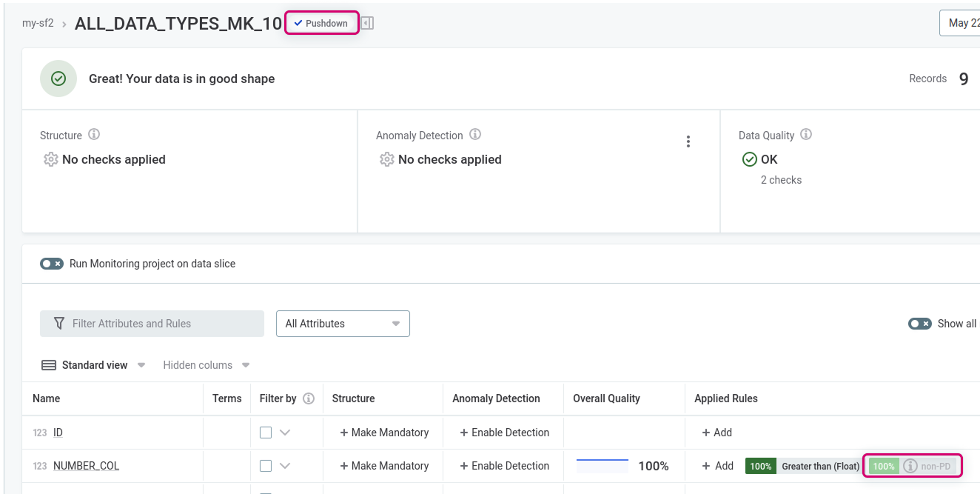The width and height of the screenshot is (980, 494).
Task: Click the side panel toggle icon beside Pushdown
Action: pyautogui.click(x=367, y=23)
